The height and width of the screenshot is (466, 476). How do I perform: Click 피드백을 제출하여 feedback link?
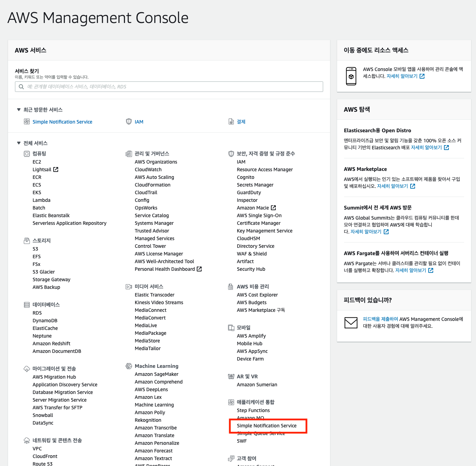(380, 319)
